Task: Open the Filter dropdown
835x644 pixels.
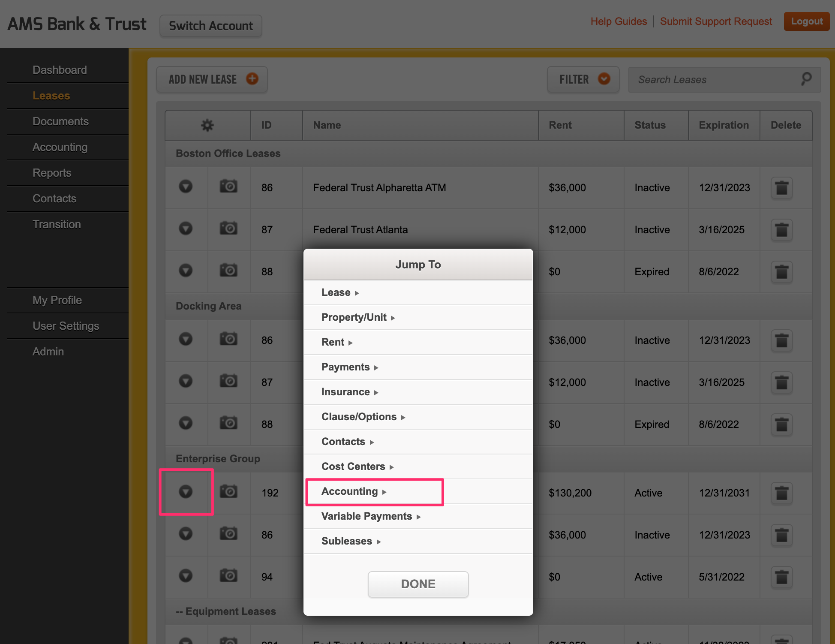Action: pyautogui.click(x=583, y=79)
